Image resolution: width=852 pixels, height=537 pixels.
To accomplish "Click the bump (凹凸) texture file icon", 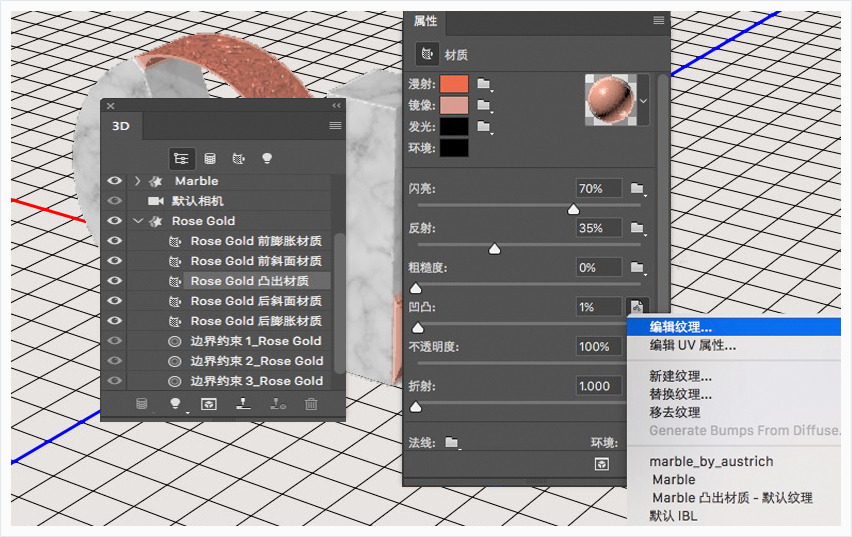I will [x=637, y=307].
